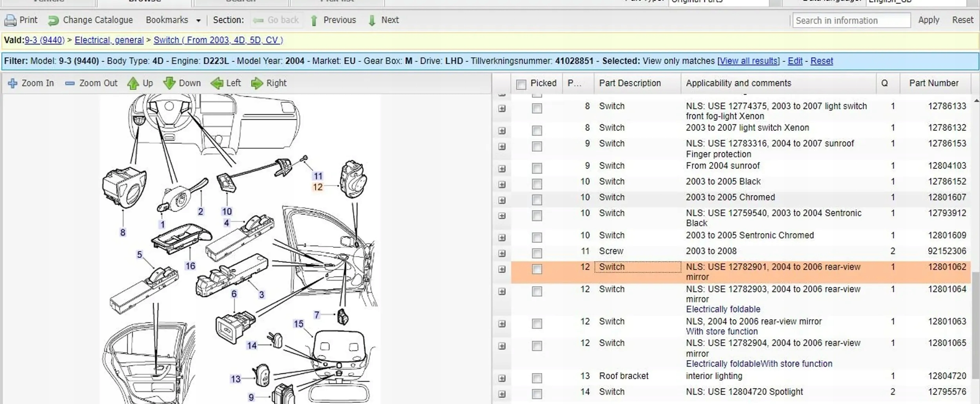
Task: Check the box for Roof bracket 12804720
Action: point(537,378)
